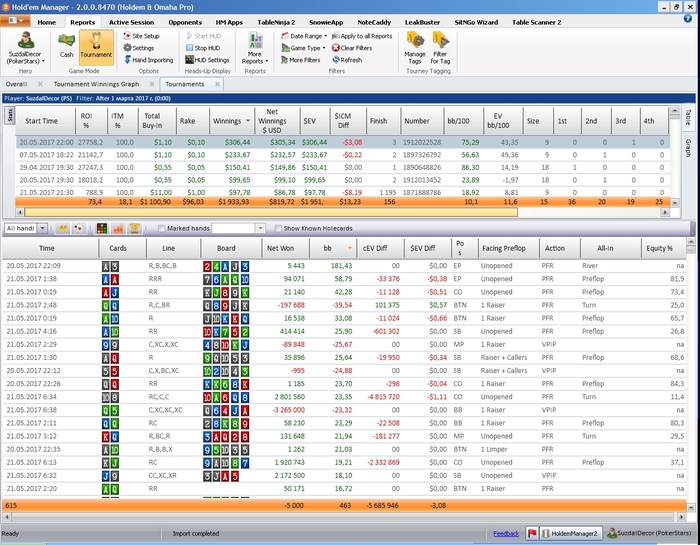
Task: Open the Marked hands dropdown
Action: point(260,229)
